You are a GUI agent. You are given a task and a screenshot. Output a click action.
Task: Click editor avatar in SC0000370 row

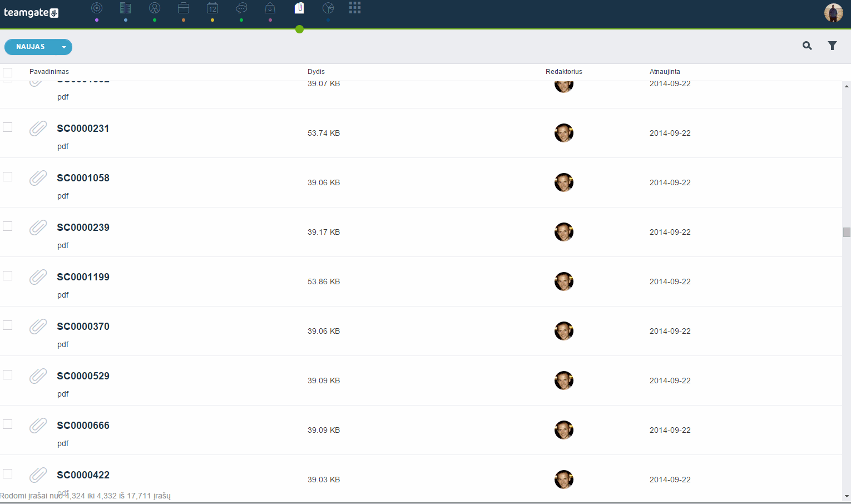pos(564,331)
